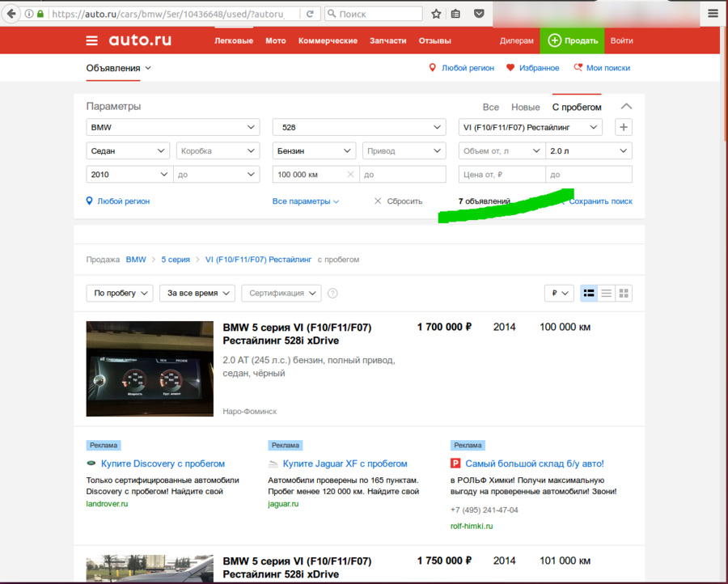Select the Новые tab
Image resolution: width=728 pixels, height=584 pixels.
[x=526, y=108]
